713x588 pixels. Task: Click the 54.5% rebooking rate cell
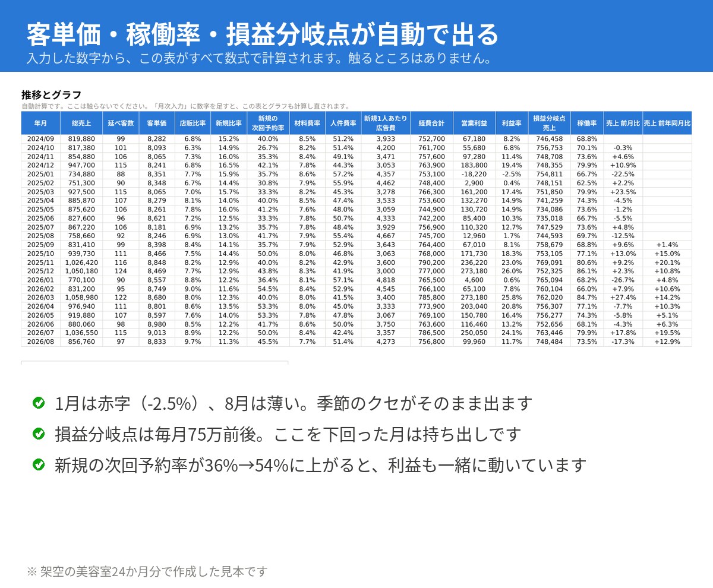pos(268,289)
